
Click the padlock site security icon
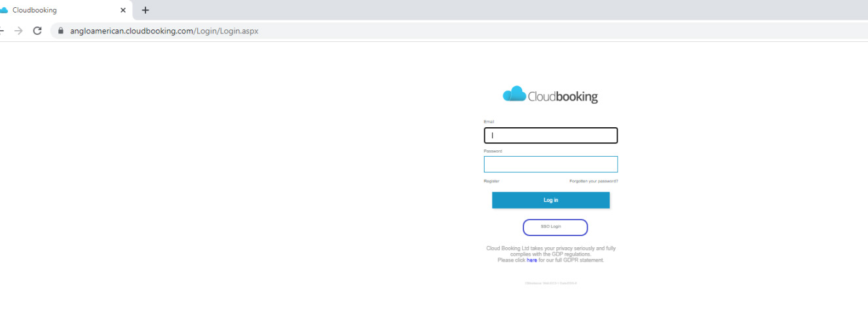[x=60, y=31]
